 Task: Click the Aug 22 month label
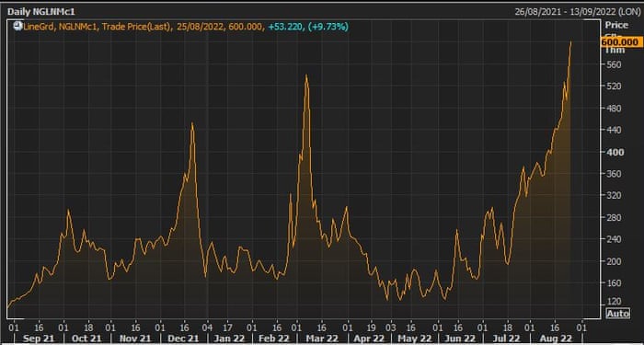pyautogui.click(x=556, y=339)
